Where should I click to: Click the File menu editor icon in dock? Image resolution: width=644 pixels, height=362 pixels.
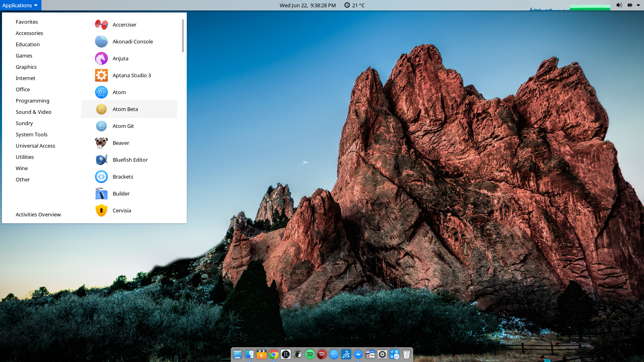pos(370,354)
